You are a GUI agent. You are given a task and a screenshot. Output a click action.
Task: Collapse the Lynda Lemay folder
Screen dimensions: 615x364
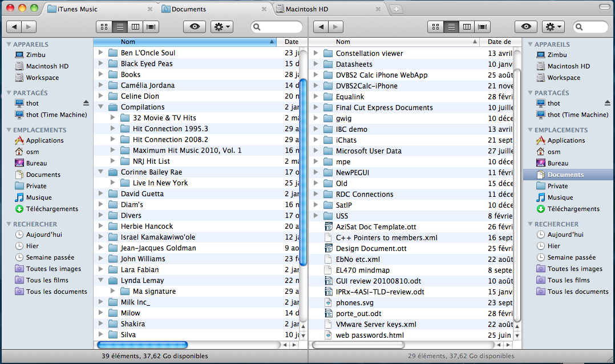coord(101,280)
